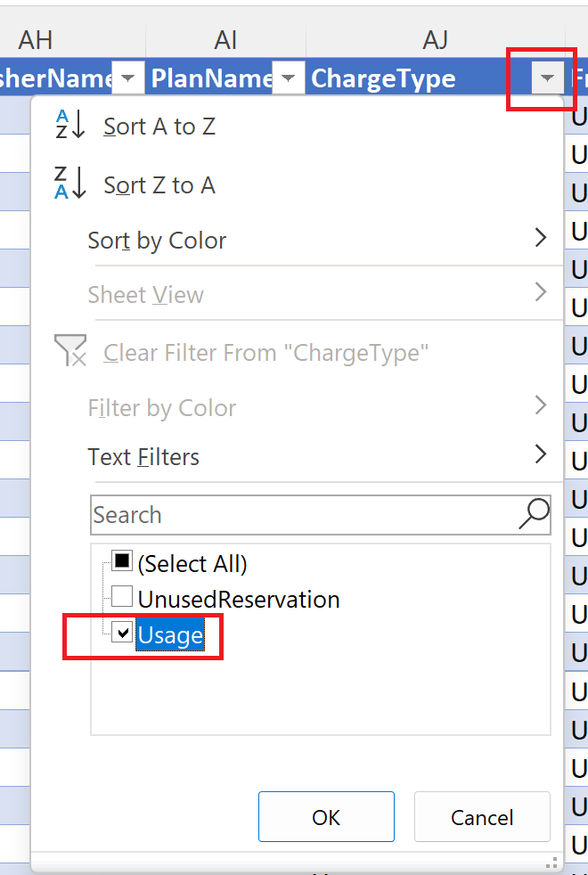
Task: Click the clear filter funnel icon
Action: pos(70,353)
